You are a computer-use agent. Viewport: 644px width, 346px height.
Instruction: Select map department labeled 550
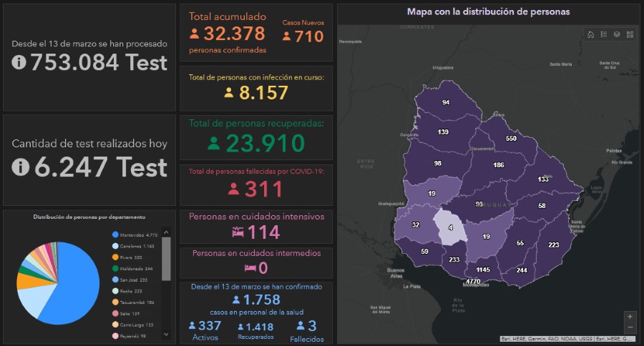[510, 138]
